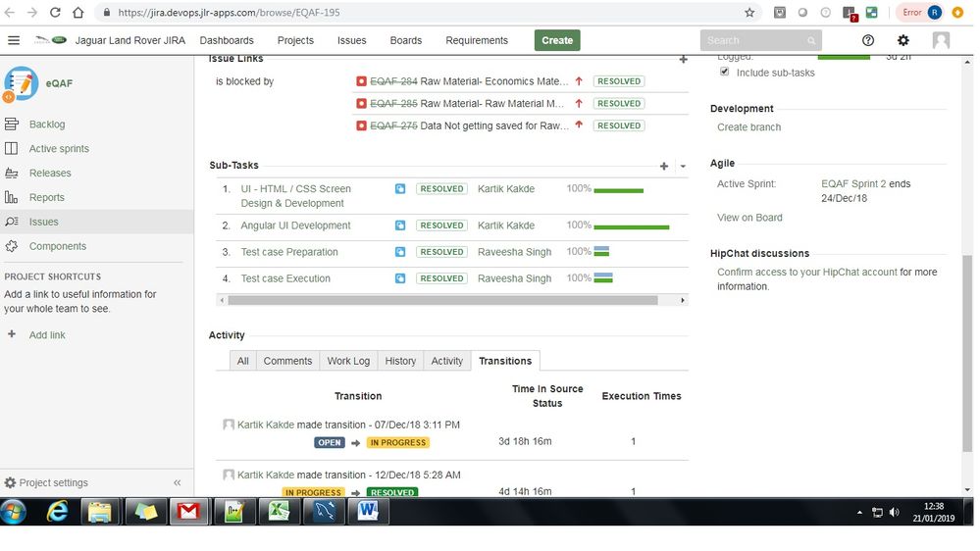Click progress bar of Test case Execution
The image size is (980, 551).
coord(603,278)
